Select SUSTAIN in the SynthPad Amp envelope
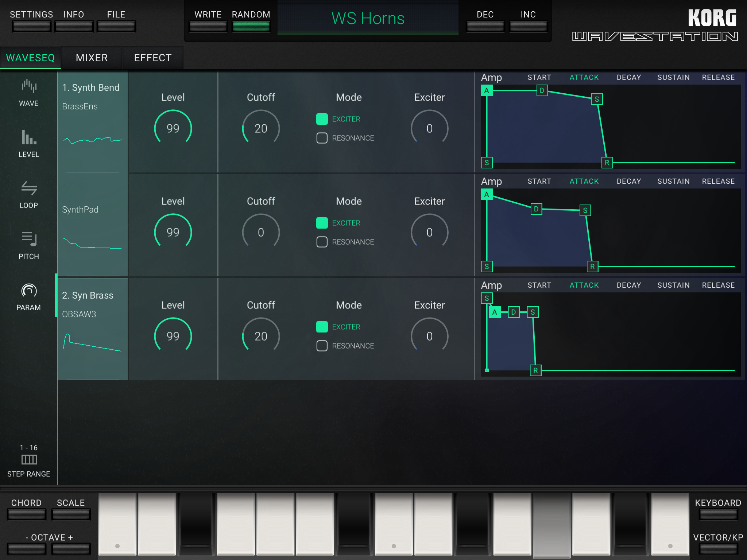747x560 pixels. 673,181
